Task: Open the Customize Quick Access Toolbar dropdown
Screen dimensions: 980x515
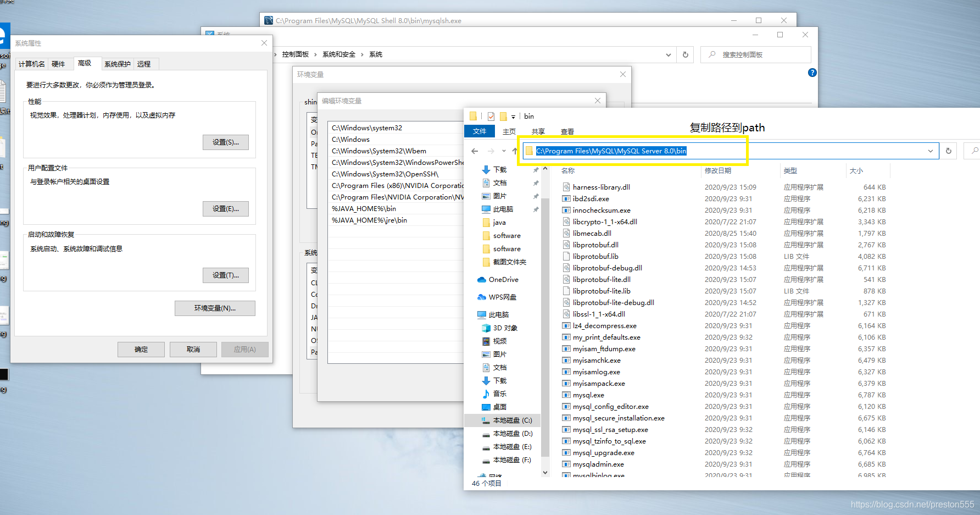Action: [x=513, y=117]
